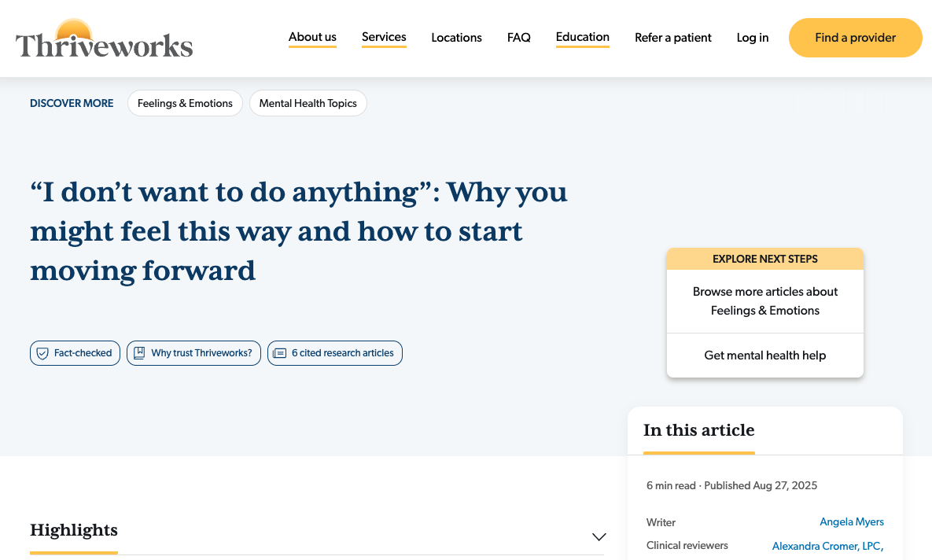Click the article title heading
This screenshot has width=932, height=560.
298,231
